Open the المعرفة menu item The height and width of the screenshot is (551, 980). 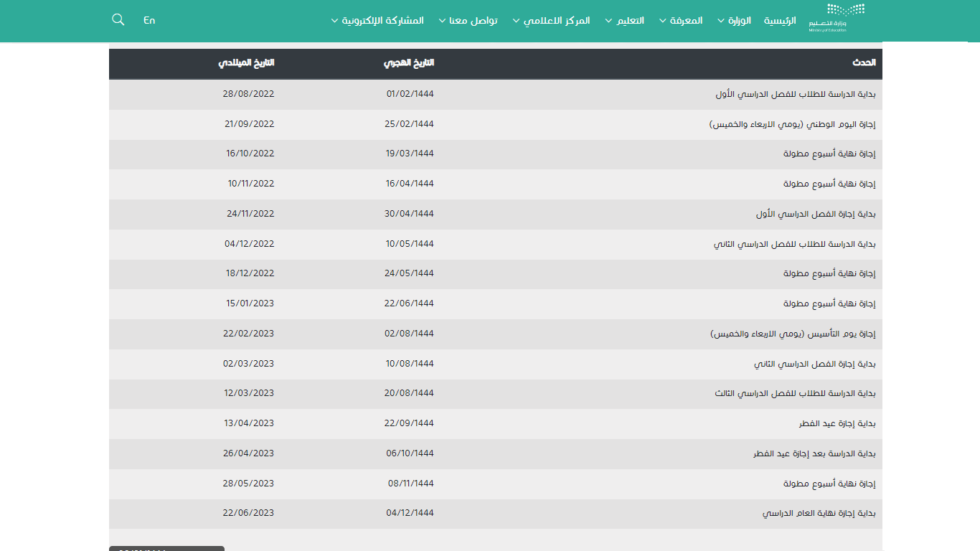point(687,21)
